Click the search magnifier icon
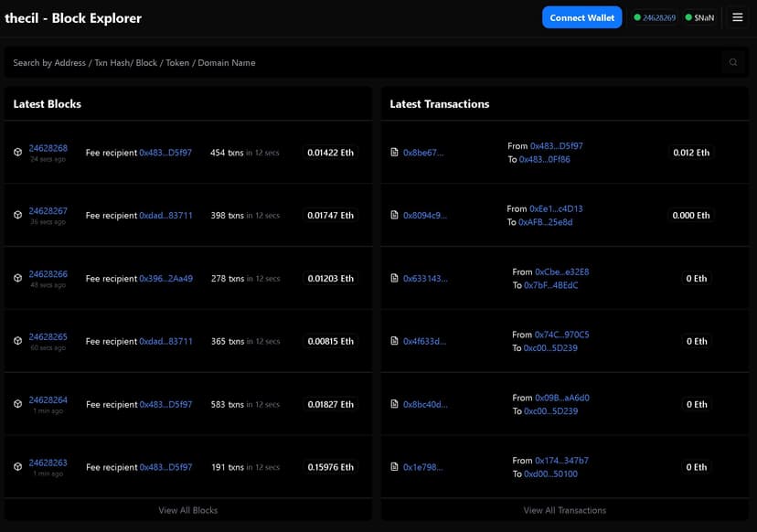Viewport: 757px width, 532px height. tap(733, 62)
